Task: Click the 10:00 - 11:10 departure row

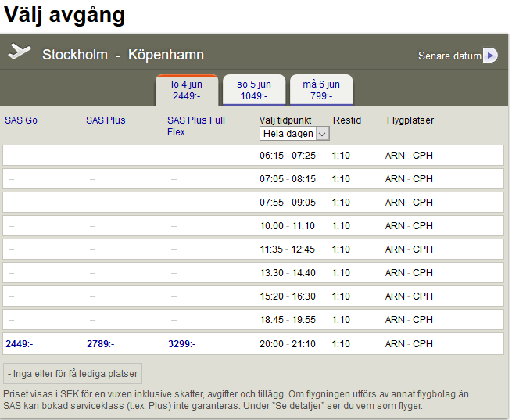Action: point(287,226)
